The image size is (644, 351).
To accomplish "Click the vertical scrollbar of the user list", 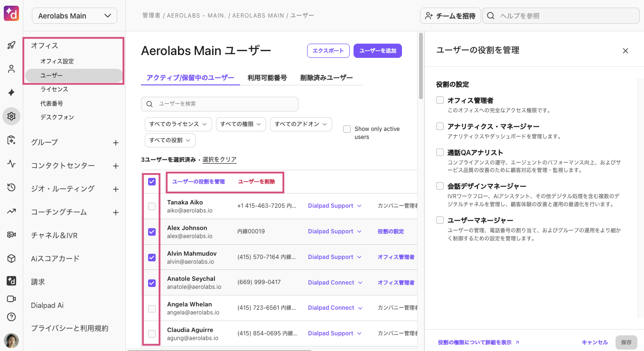I will [x=420, y=65].
